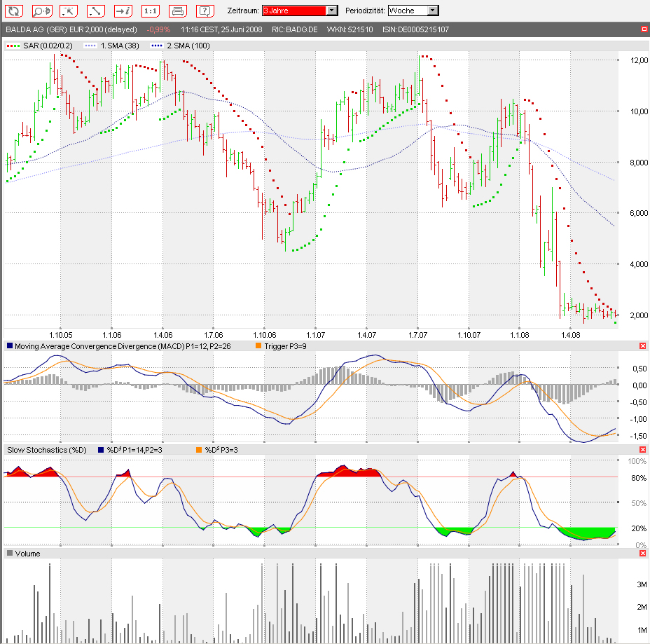Click the 1.4.08 date axis label
Viewport: 650px width, 644px height.
click(571, 335)
